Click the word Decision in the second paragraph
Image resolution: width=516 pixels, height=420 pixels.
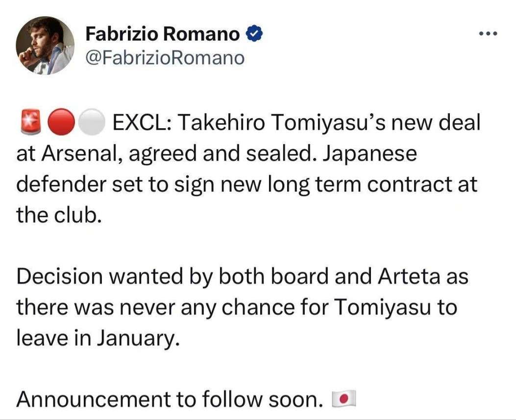(58, 277)
